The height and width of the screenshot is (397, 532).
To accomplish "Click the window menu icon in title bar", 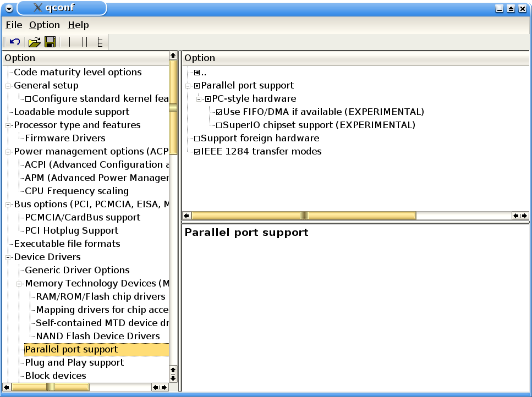I will point(9,8).
